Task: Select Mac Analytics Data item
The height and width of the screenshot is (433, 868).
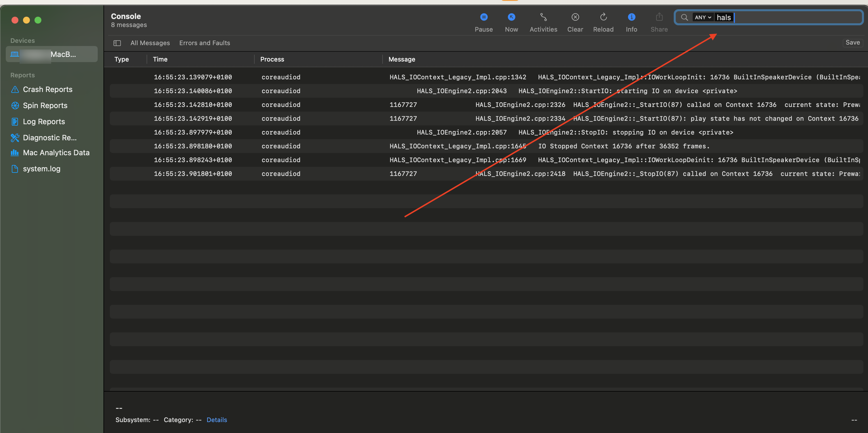Action: [56, 153]
